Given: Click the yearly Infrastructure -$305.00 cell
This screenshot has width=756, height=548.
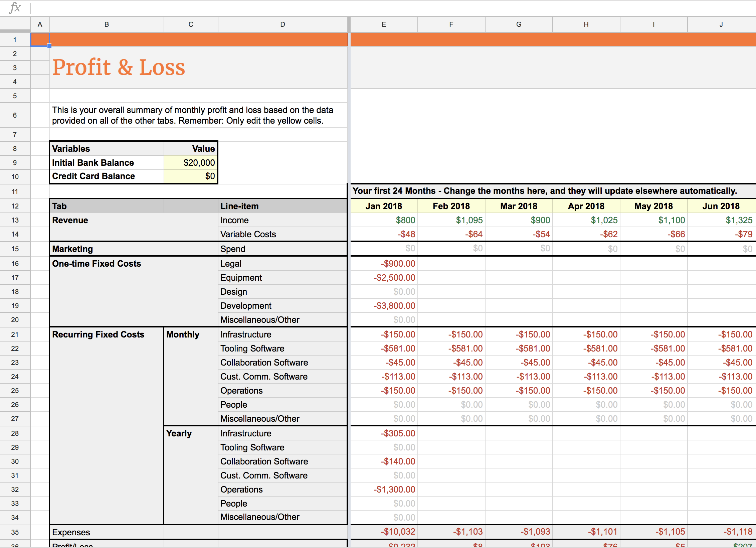Looking at the screenshot, I should pos(384,433).
